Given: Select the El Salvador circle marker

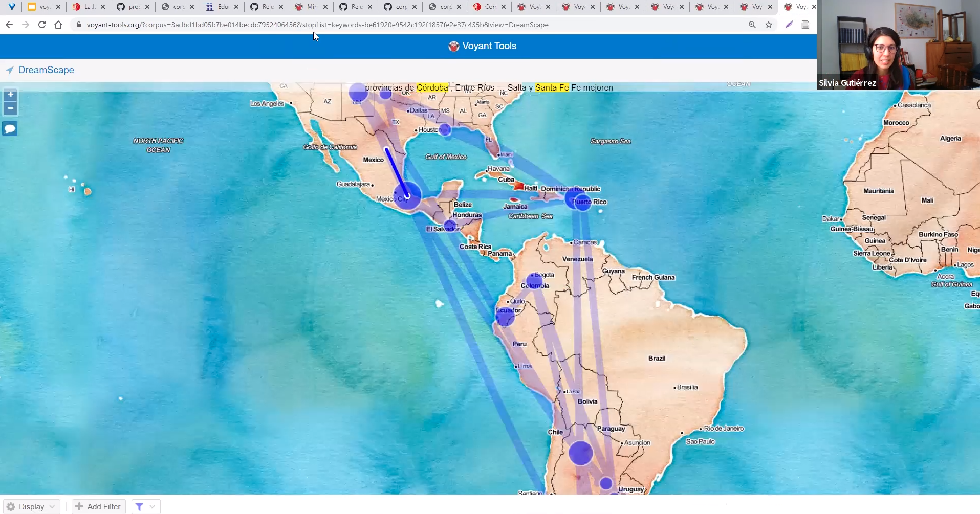Looking at the screenshot, I should tap(450, 225).
